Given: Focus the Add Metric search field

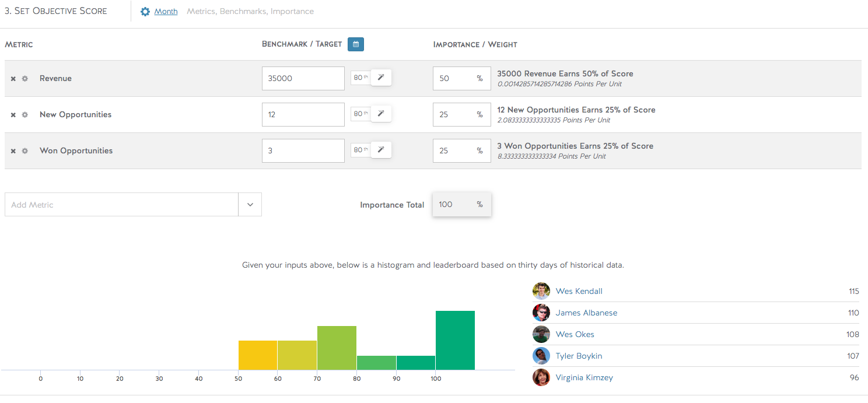Looking at the screenshot, I should point(121,205).
